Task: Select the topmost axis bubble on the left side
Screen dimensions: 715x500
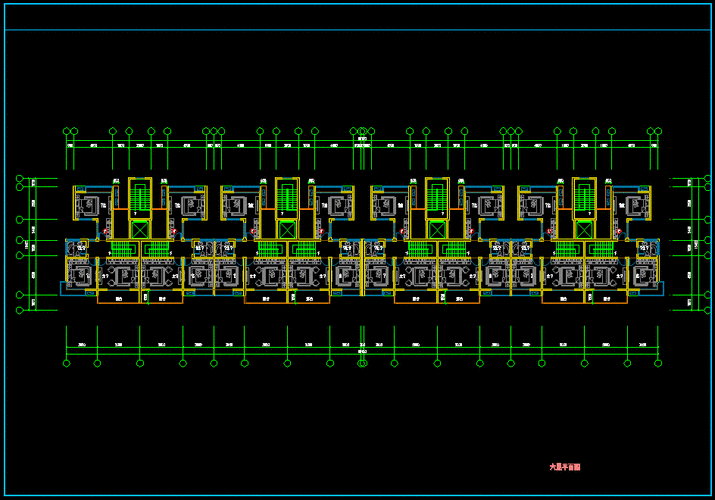Action: coord(19,179)
